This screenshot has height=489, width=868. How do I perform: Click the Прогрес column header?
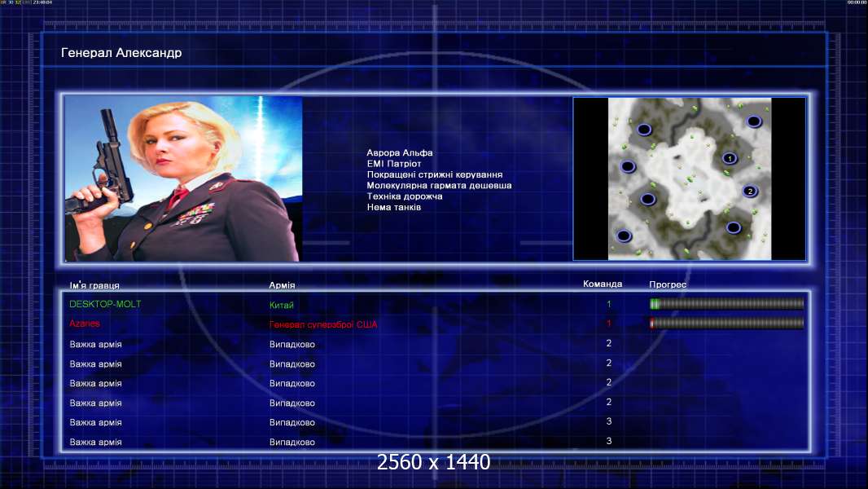point(668,284)
